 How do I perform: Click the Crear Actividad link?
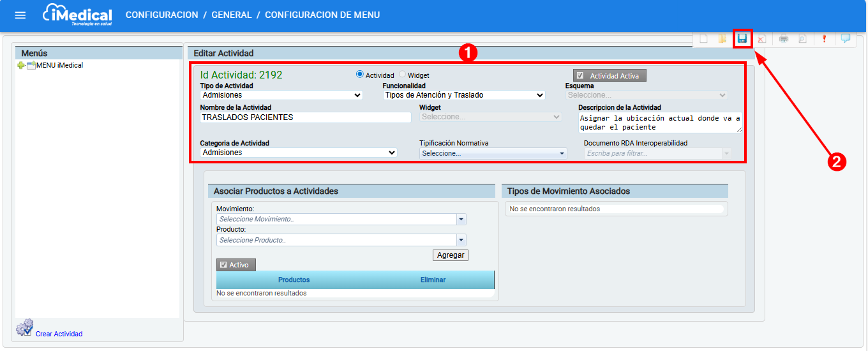[59, 334]
